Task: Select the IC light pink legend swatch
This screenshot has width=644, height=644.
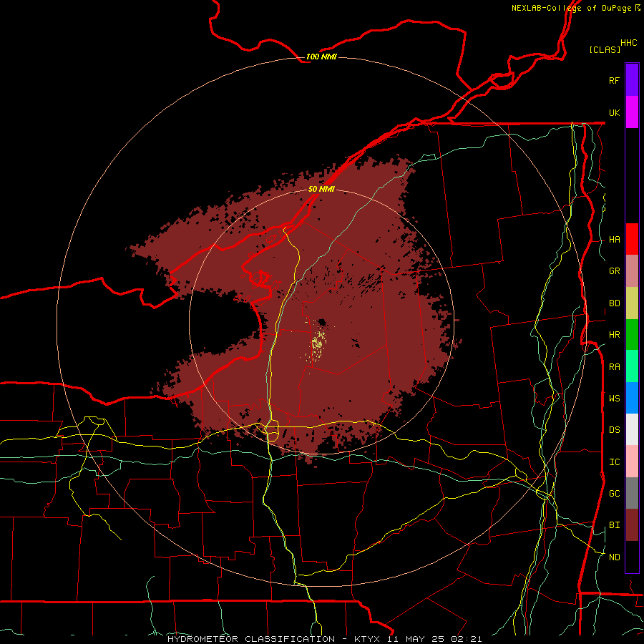Action: [632, 462]
